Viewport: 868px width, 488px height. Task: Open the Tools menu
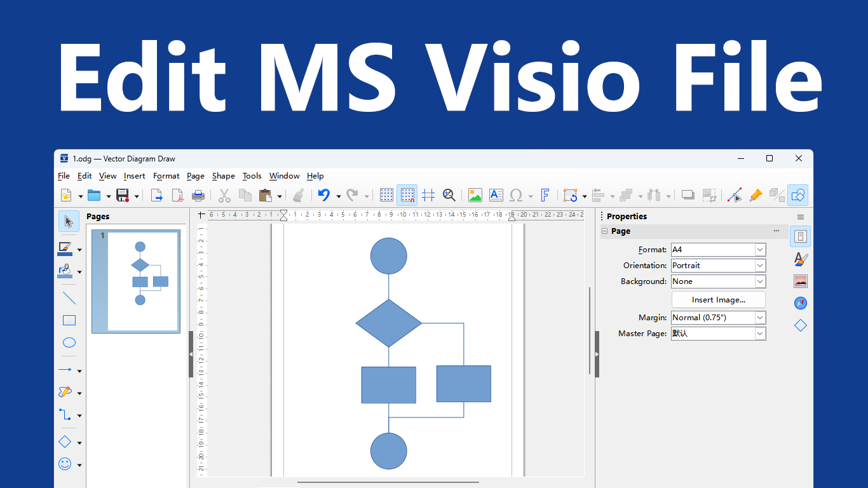(x=252, y=176)
